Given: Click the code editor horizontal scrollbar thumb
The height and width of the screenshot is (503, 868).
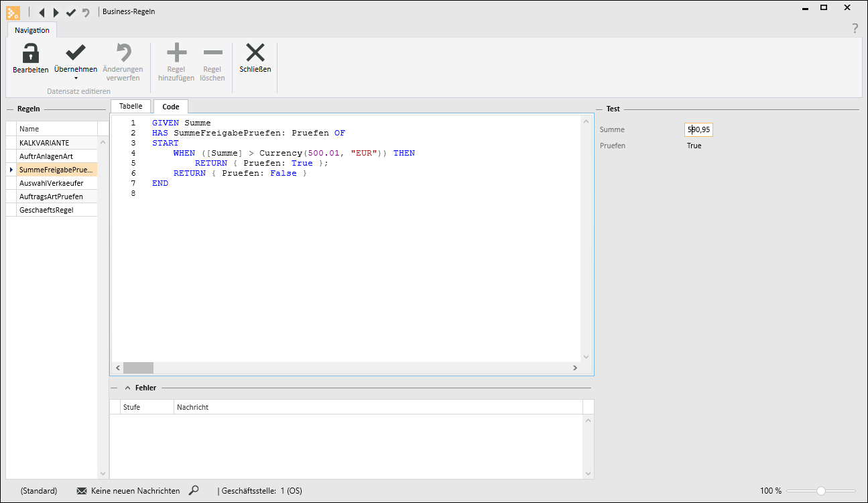Looking at the screenshot, I should tap(138, 368).
